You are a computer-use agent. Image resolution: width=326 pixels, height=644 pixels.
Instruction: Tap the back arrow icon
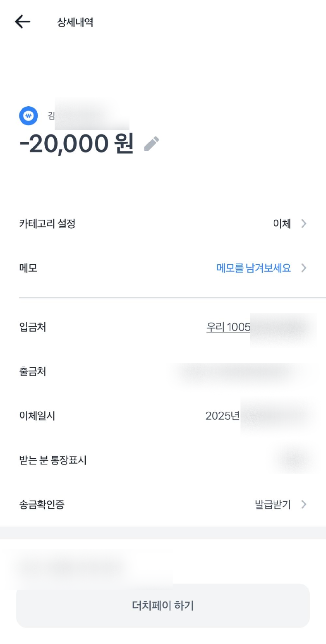(x=22, y=22)
